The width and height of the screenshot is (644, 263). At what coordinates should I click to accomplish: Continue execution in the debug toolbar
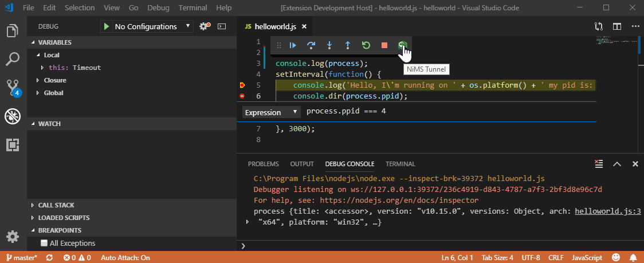tap(293, 46)
